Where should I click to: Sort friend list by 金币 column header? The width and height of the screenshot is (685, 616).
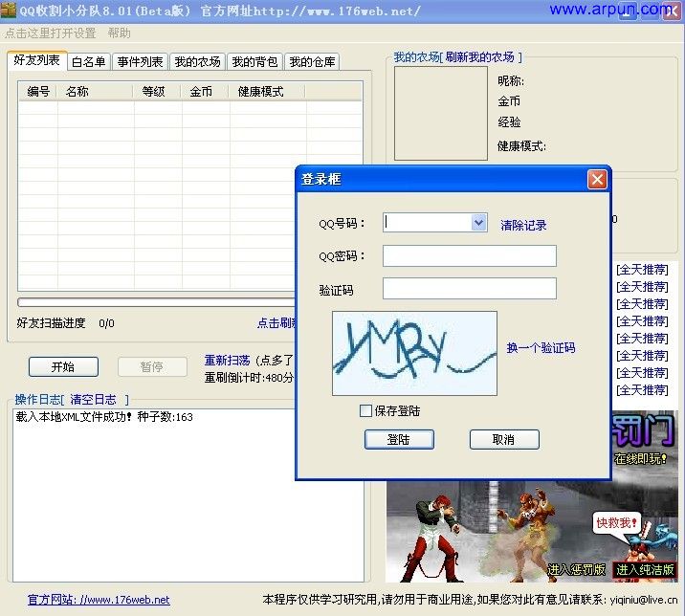205,91
